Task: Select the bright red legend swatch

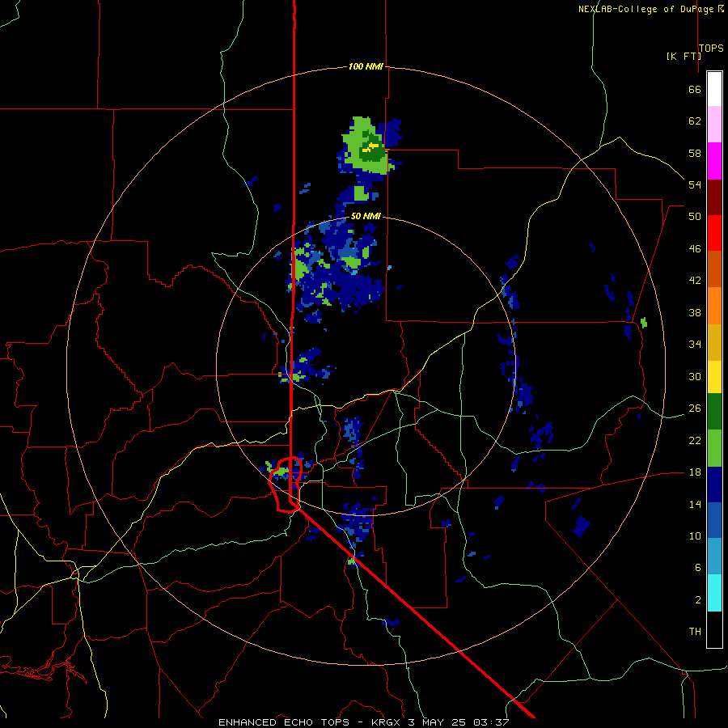Action: [x=714, y=233]
